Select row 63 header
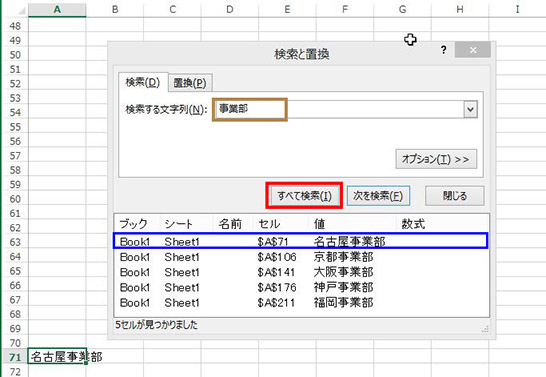The image size is (546, 377). [15, 242]
